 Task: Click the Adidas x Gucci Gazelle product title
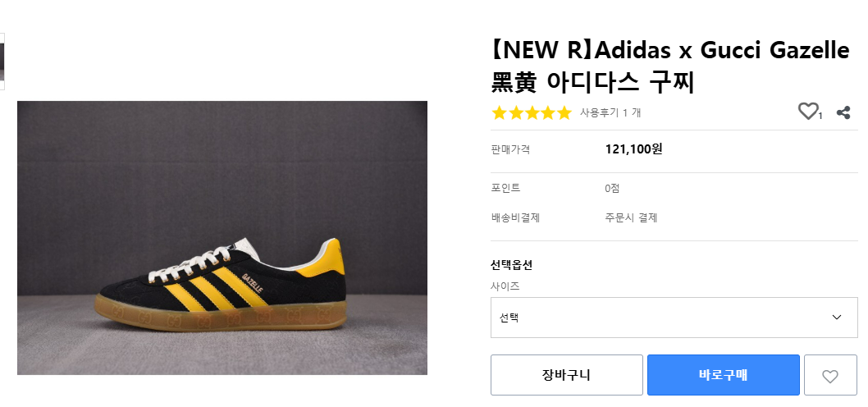tap(669, 66)
